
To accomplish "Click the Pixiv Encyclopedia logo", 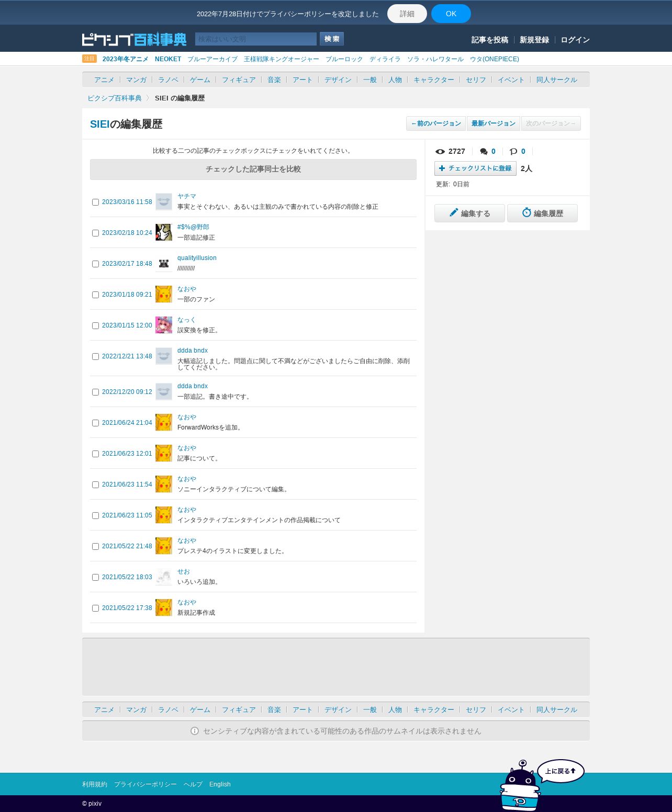I will point(135,39).
